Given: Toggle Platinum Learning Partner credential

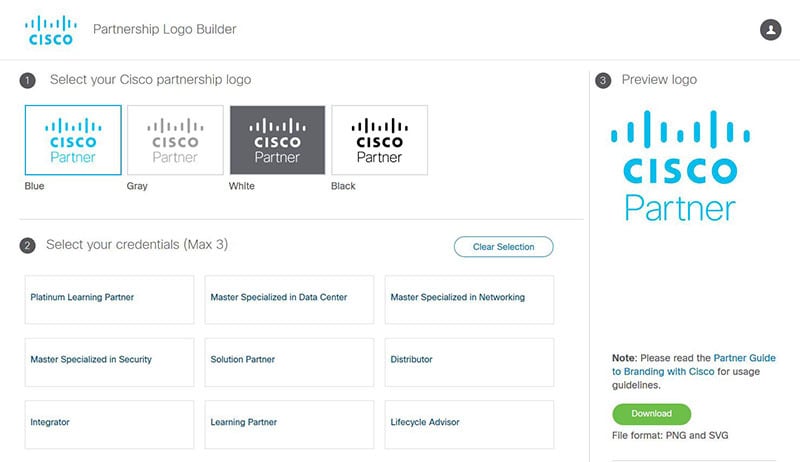Looking at the screenshot, I should click(109, 300).
